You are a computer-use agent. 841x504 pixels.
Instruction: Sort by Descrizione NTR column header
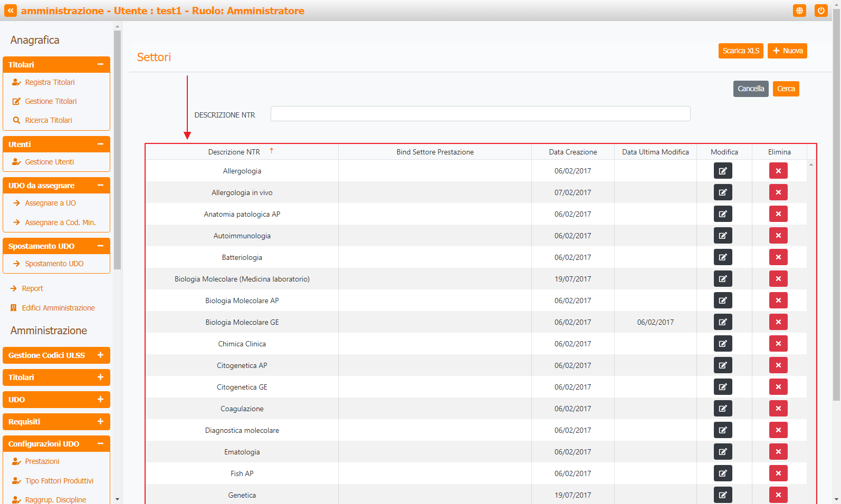[234, 152]
